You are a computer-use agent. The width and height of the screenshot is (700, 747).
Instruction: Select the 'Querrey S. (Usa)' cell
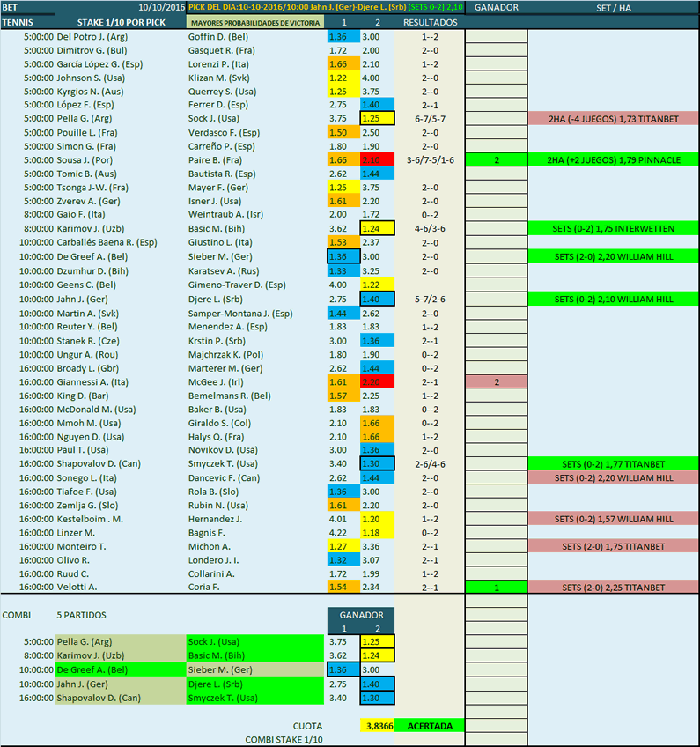[222, 92]
